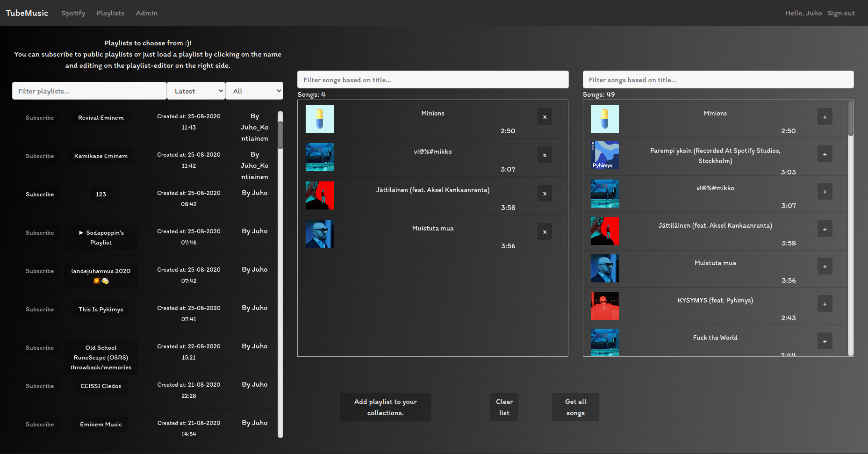Load Eminem Music playlist
The width and height of the screenshot is (868, 454).
pos(101,425)
